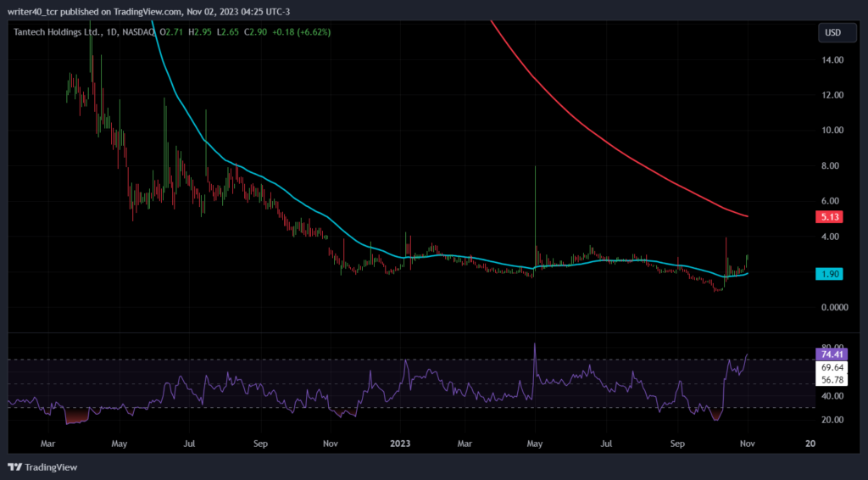Click the 10.00 price axis label
The width and height of the screenshot is (868, 480).
click(x=832, y=130)
